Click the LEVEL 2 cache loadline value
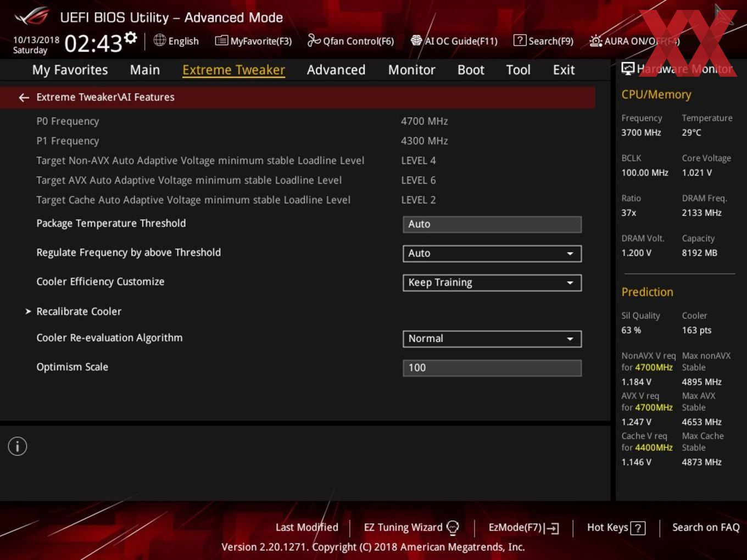 [418, 200]
